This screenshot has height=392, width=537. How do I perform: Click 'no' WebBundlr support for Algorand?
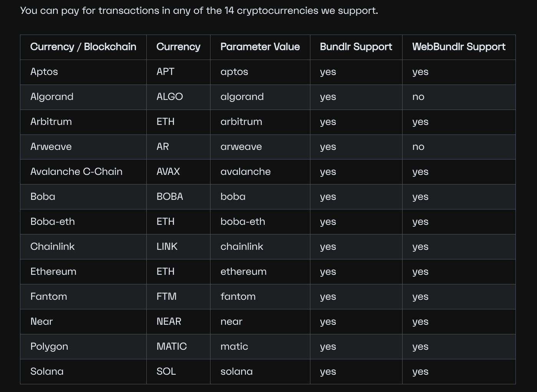[418, 97]
